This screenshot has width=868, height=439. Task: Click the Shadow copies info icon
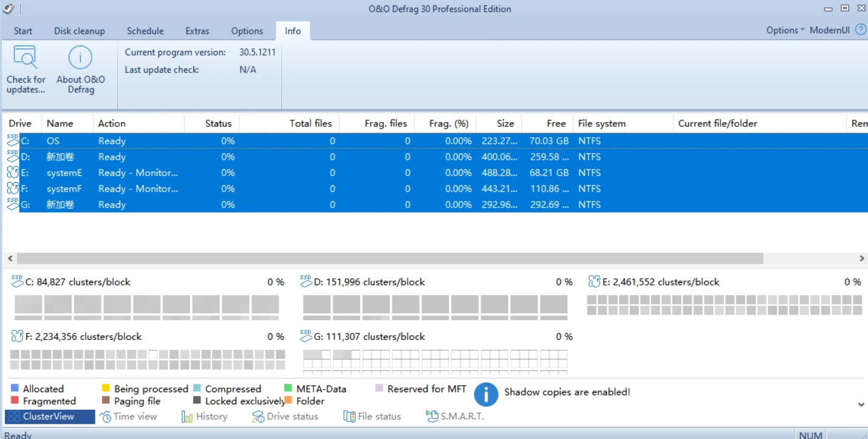tap(486, 394)
